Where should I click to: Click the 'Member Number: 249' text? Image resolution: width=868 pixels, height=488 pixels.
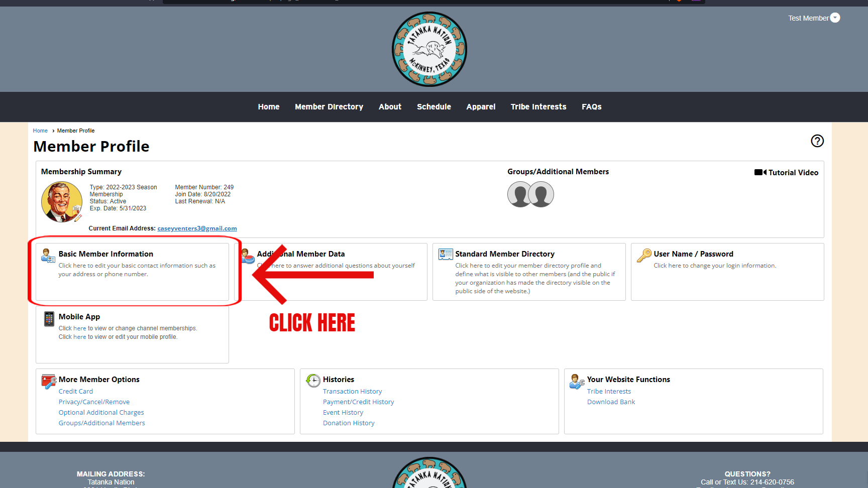click(x=204, y=187)
